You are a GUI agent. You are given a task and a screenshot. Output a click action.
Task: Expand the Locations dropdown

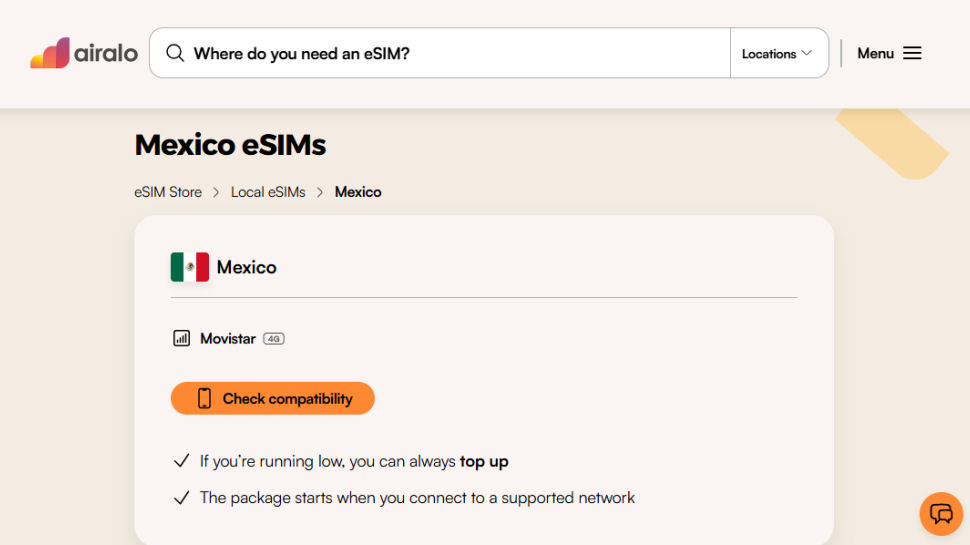click(777, 53)
